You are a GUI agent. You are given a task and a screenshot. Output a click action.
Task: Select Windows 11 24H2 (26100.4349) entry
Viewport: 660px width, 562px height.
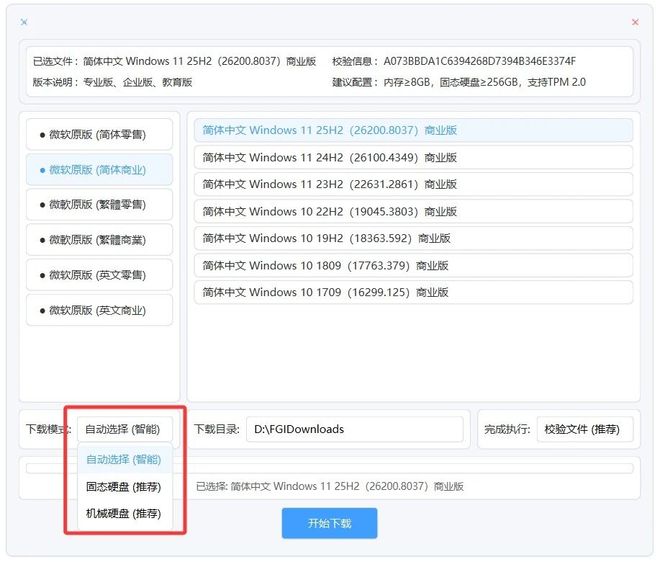pyautogui.click(x=413, y=157)
